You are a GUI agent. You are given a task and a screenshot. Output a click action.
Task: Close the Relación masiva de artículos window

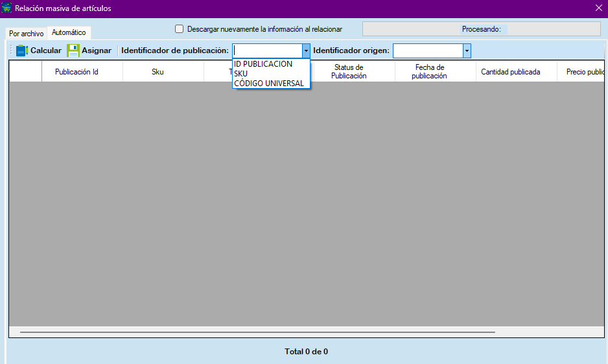coord(598,8)
